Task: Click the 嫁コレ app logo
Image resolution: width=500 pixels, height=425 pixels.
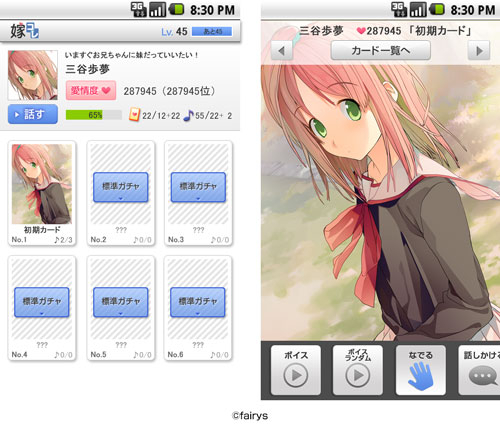Action: tap(24, 31)
